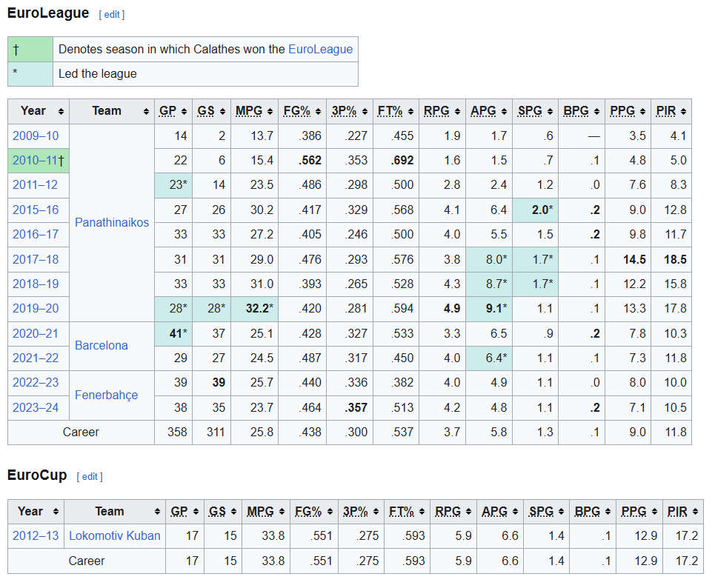This screenshot has height=588, width=715.
Task: Click the bold '14.5' PPG cell
Action: pos(628,260)
